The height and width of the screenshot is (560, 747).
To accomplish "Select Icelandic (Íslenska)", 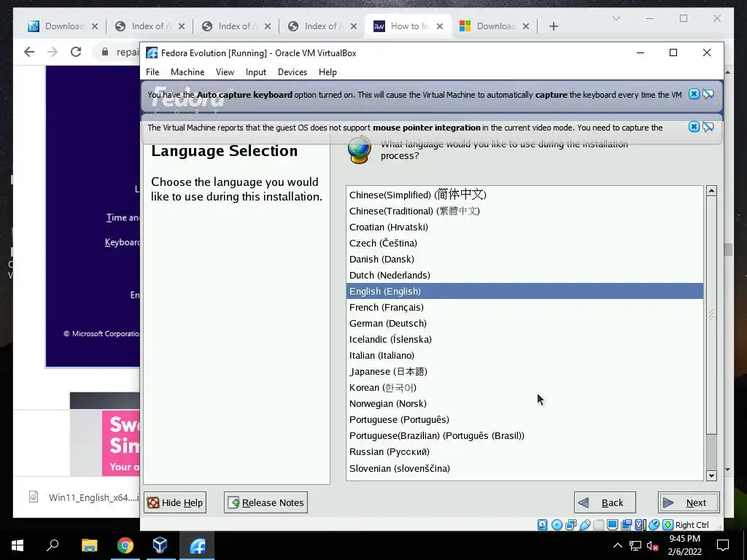I will click(x=525, y=340).
